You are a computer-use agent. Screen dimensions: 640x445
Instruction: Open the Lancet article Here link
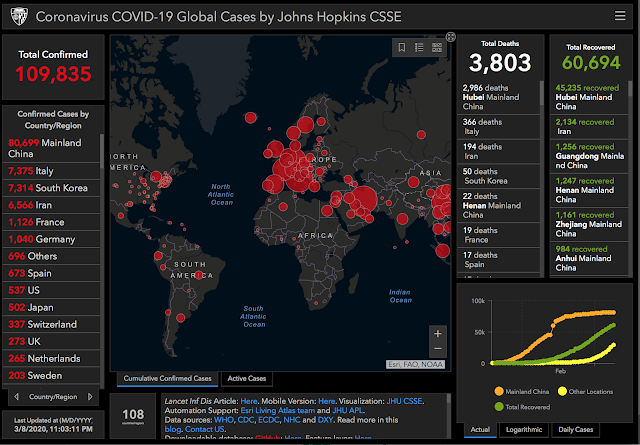(249, 401)
